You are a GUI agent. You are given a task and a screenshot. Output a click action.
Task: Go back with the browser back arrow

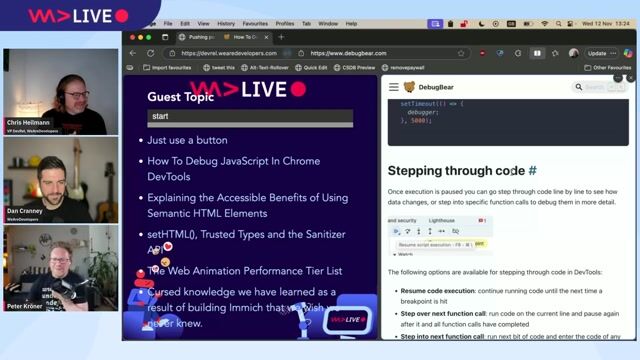pos(133,53)
